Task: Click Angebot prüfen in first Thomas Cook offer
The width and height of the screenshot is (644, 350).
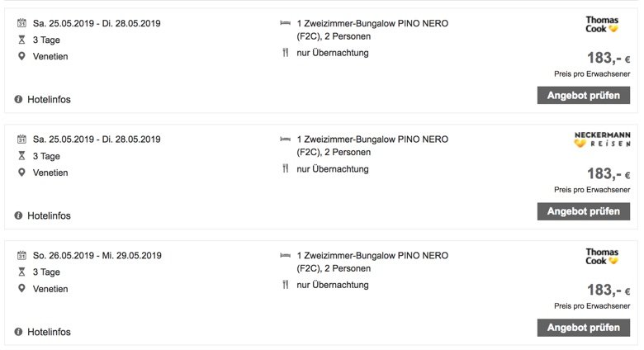Action: coord(584,95)
